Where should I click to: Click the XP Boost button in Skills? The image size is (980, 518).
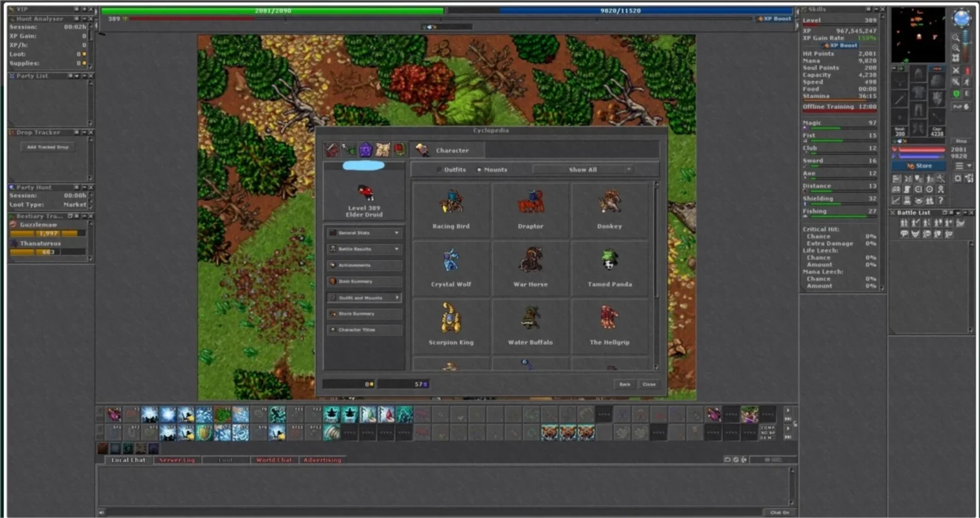[x=841, y=45]
